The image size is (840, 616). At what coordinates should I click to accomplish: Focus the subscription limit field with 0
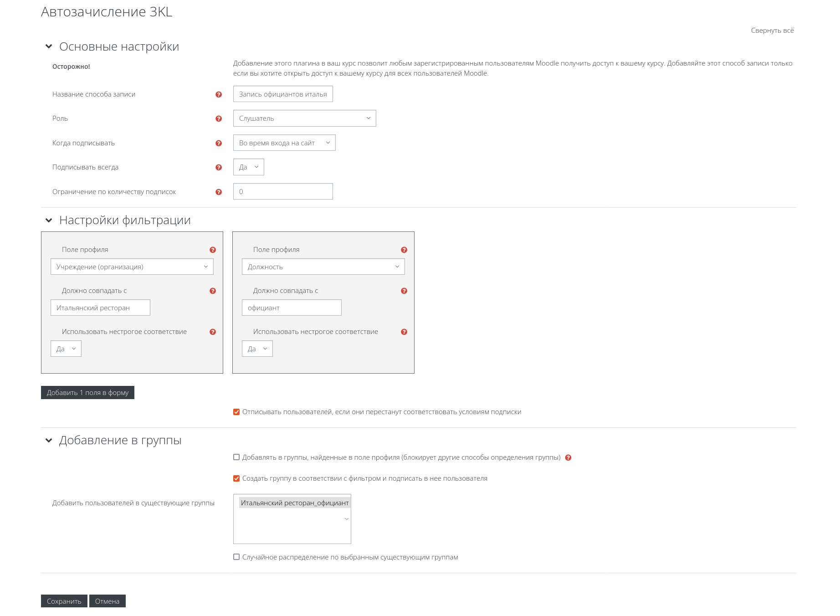coord(283,191)
